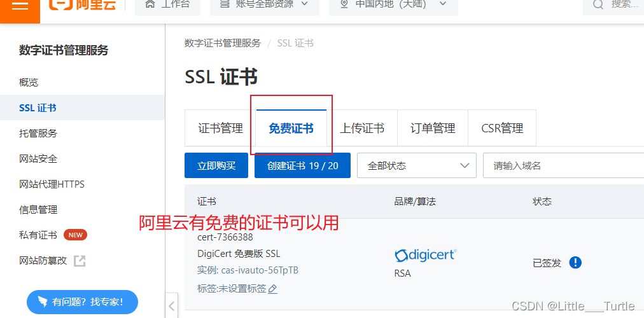This screenshot has height=318, width=644.
Task: Open 网站代理HTTPS in the sidebar
Action: [52, 184]
